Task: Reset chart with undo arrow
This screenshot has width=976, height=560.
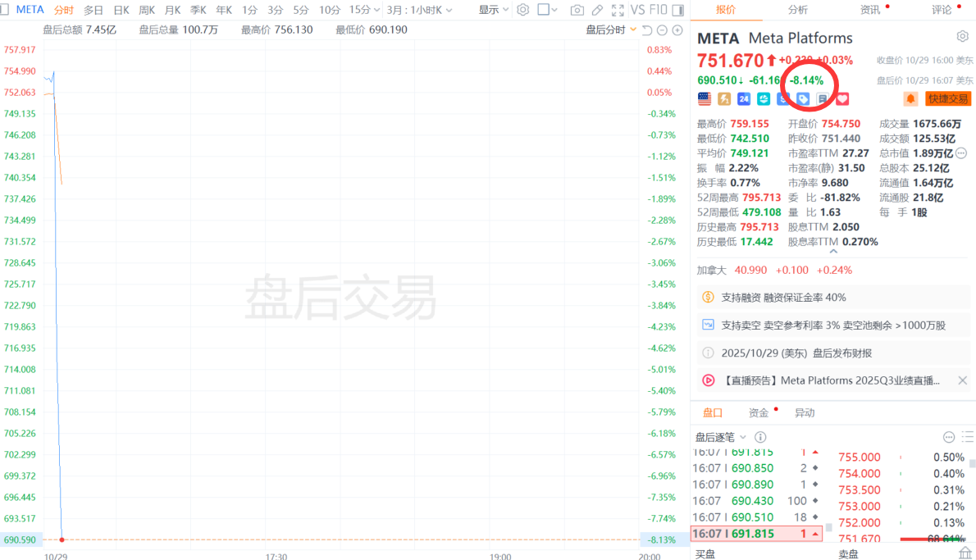Action: pos(647,30)
